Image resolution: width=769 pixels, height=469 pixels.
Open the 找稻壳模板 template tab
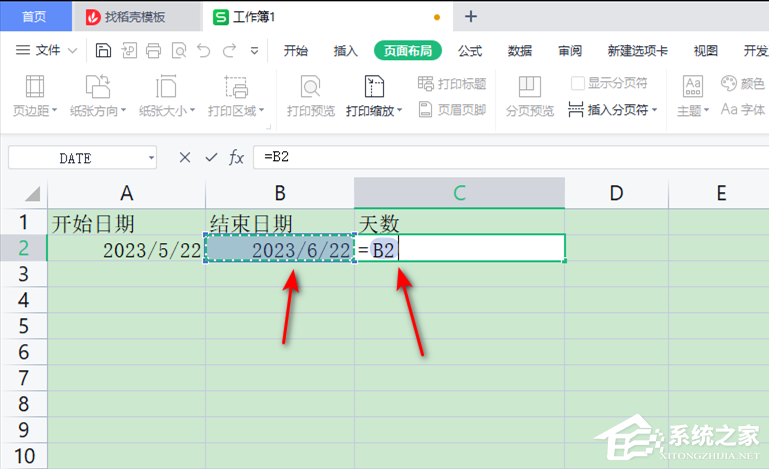(x=136, y=17)
